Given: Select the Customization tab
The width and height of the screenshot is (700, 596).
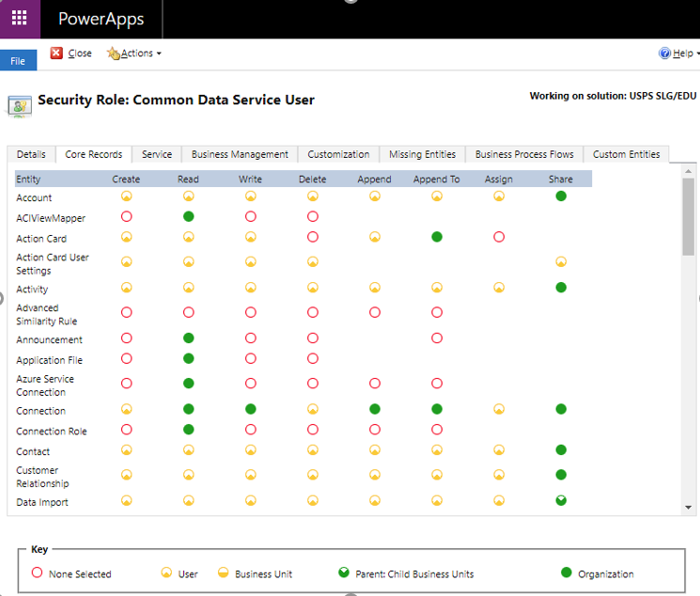Looking at the screenshot, I should (x=338, y=154).
